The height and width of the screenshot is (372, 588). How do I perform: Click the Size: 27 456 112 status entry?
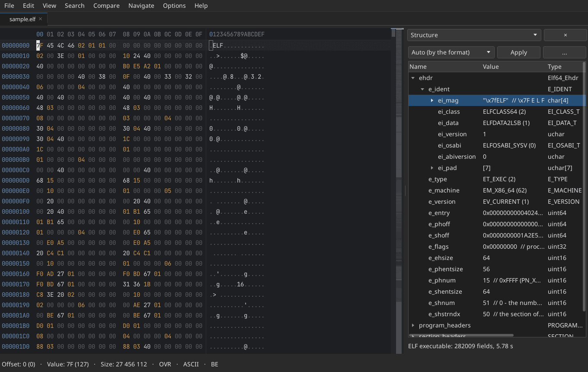coord(124,364)
